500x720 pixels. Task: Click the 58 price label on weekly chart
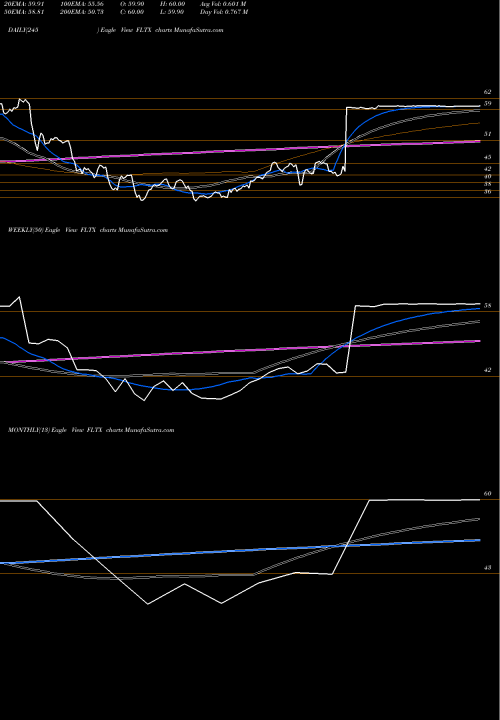[x=488, y=305]
